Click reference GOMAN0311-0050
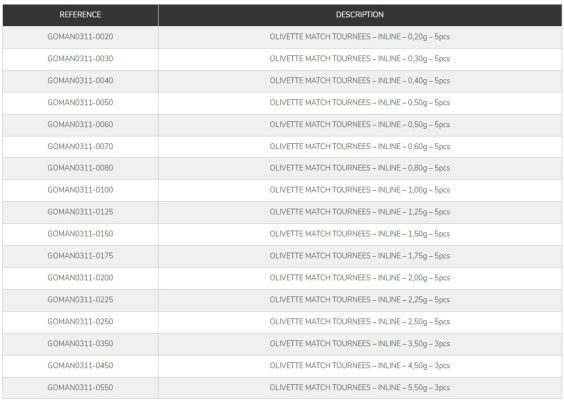 (80, 103)
